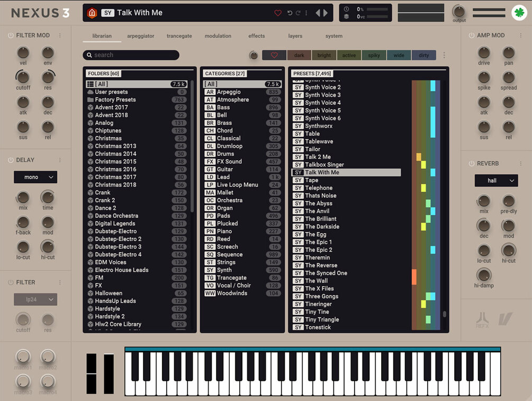Open the AMP MOD options dots
The height and width of the screenshot is (401, 532).
[520, 35]
